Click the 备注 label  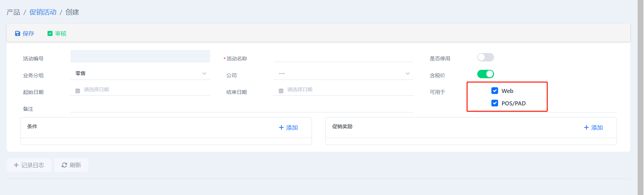coord(28,109)
